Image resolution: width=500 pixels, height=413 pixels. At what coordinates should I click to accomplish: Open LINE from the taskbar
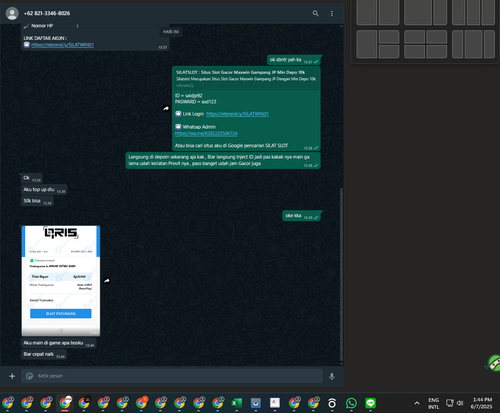click(x=370, y=403)
